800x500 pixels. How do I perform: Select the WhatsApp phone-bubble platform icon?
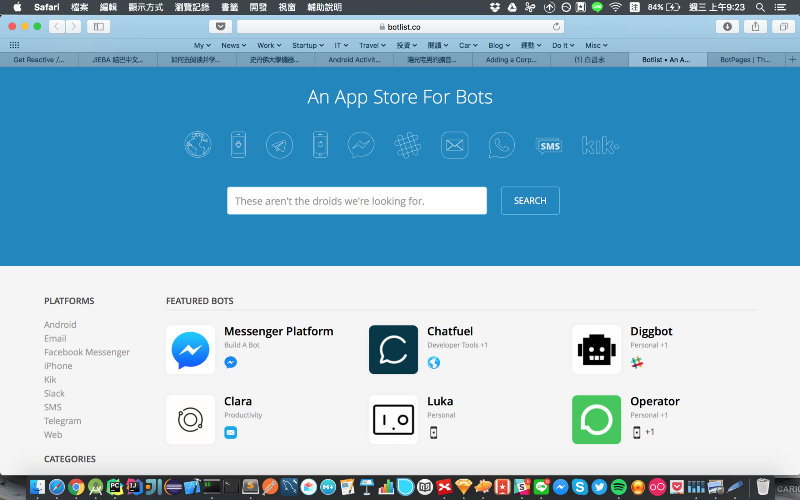(501, 145)
